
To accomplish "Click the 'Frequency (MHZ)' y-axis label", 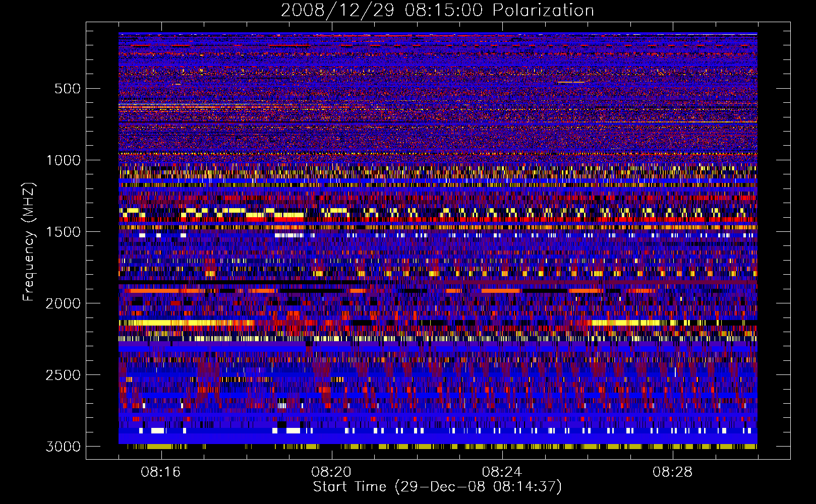I will point(29,242).
